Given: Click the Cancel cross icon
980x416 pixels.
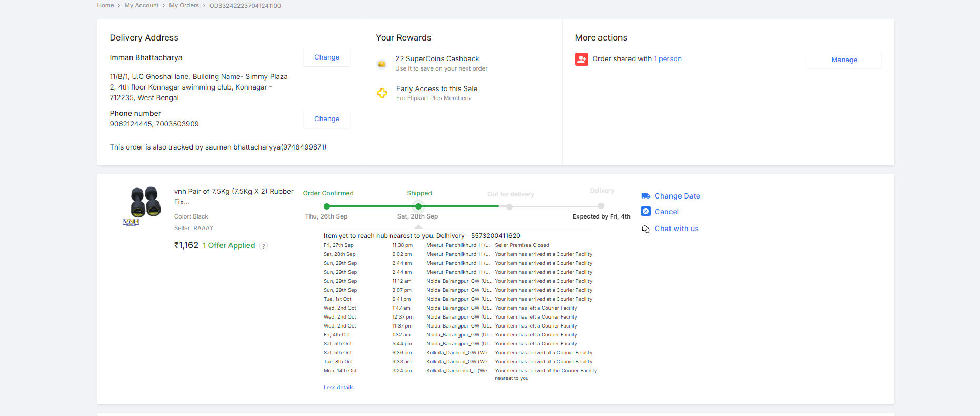Looking at the screenshot, I should (646, 211).
